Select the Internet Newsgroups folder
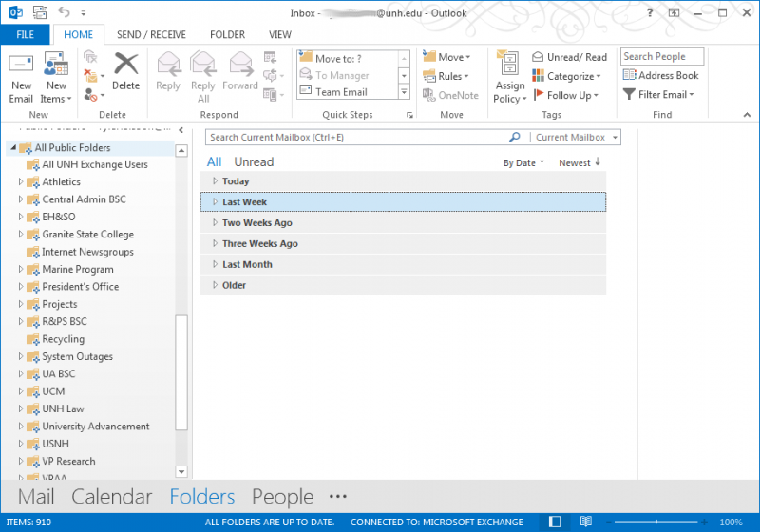The width and height of the screenshot is (760, 532). [87, 252]
